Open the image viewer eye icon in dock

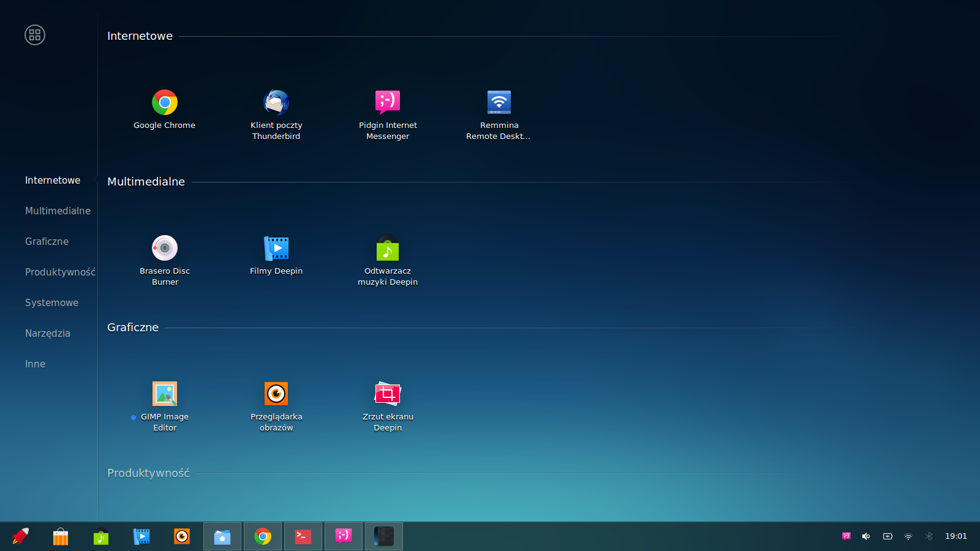182,536
